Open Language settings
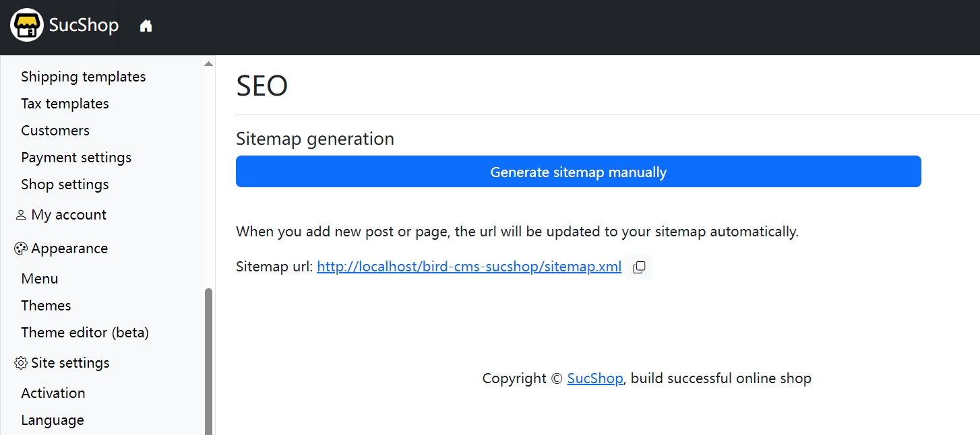980x435 pixels. coord(53,420)
